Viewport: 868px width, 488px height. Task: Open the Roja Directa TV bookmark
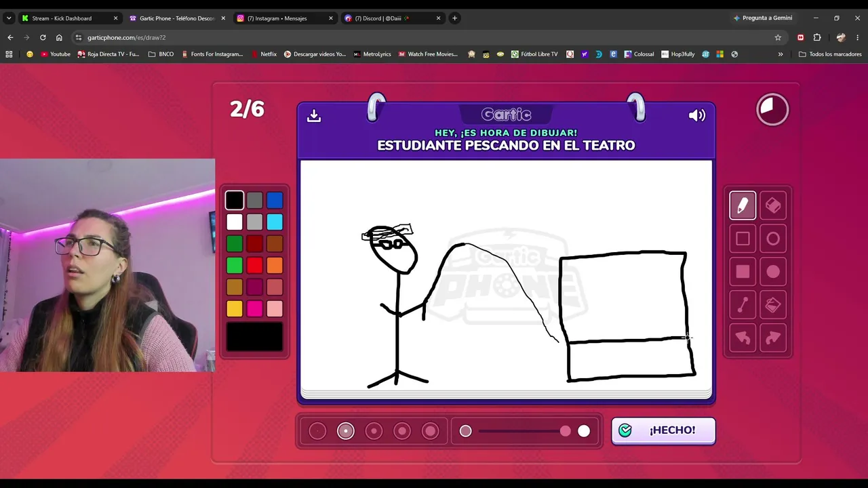pos(108,54)
